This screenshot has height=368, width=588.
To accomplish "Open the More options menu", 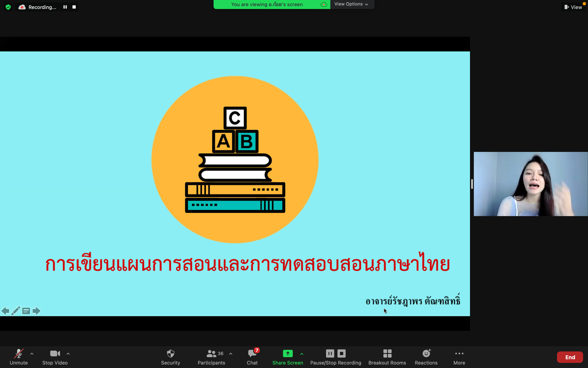I will point(459,357).
